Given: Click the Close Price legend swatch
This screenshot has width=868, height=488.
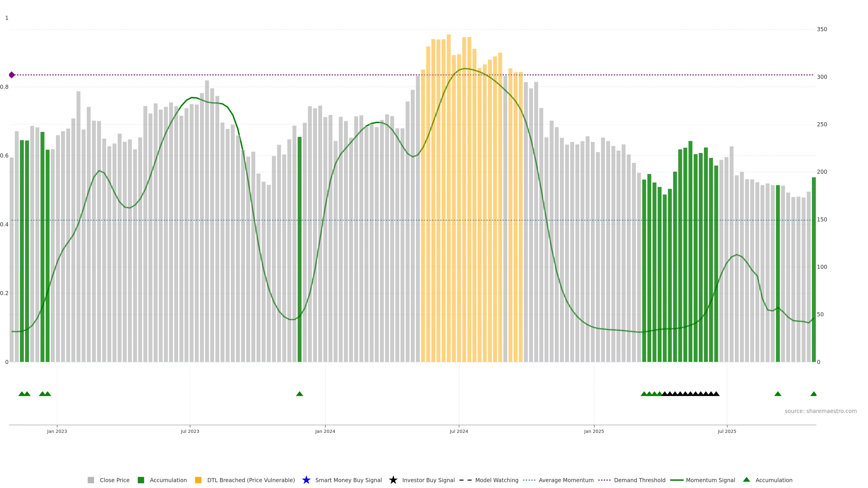Looking at the screenshot, I should click(91, 480).
